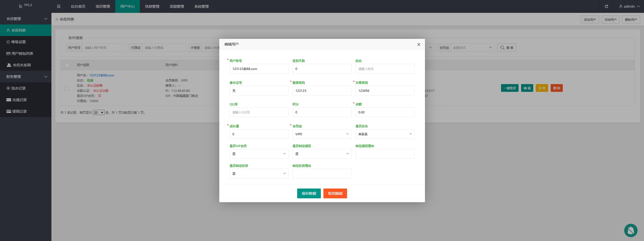Viewport: 644px width, 241px height.
Task: Click the 姓名 input field
Action: (x=385, y=69)
